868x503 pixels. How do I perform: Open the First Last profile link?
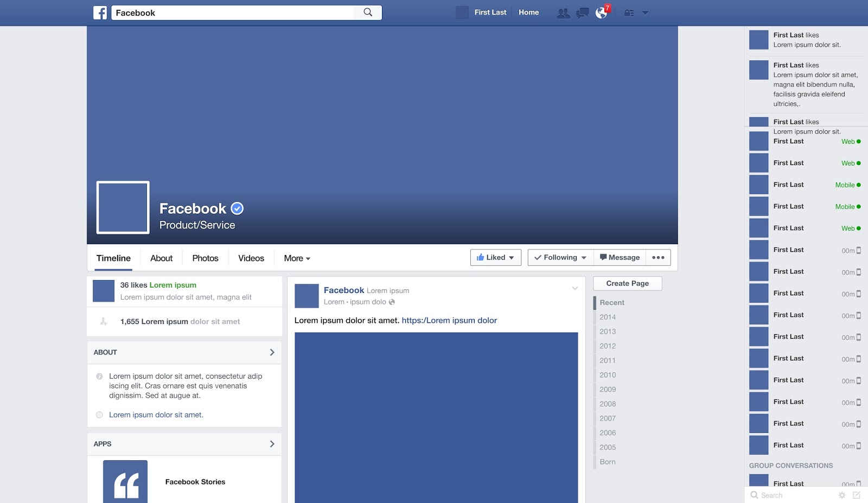[x=490, y=12]
